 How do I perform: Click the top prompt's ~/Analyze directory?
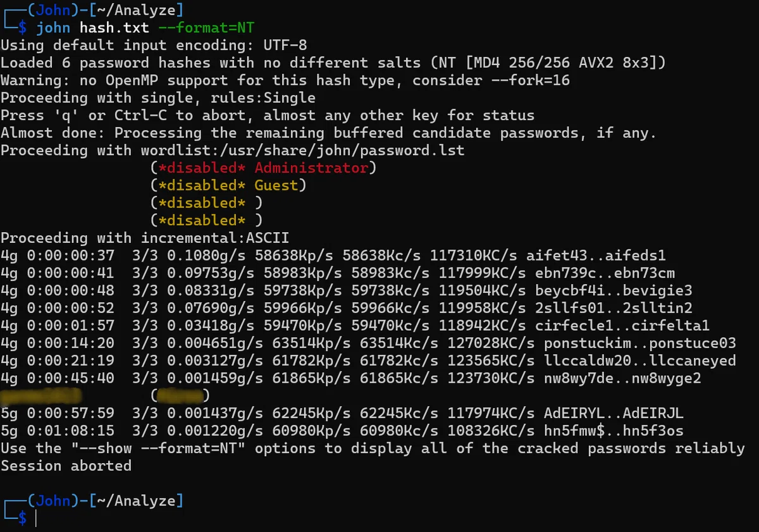pos(137,9)
